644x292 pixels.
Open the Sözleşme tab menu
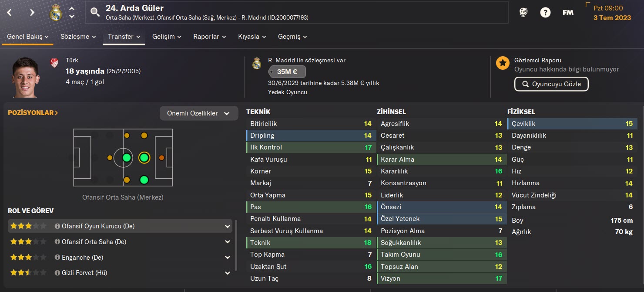tap(78, 37)
